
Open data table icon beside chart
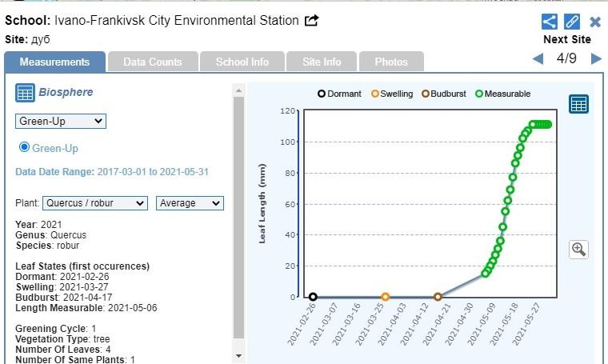pyautogui.click(x=578, y=104)
